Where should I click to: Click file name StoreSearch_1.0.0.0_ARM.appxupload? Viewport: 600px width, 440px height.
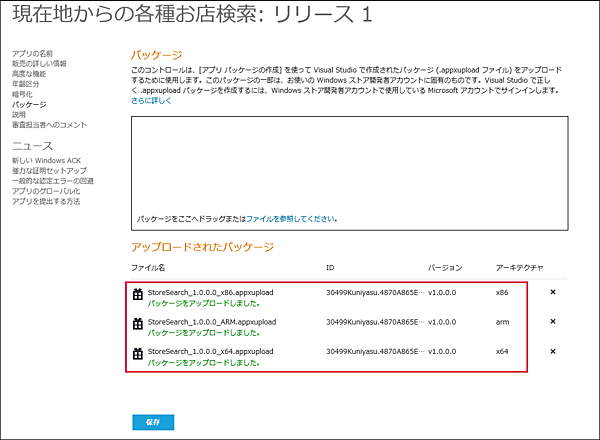(212, 322)
